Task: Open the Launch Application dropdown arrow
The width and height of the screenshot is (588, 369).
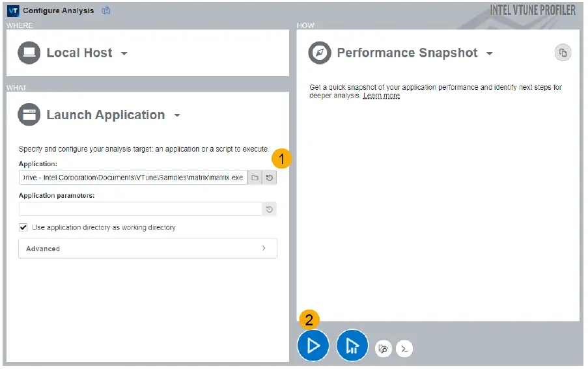Action: point(177,115)
